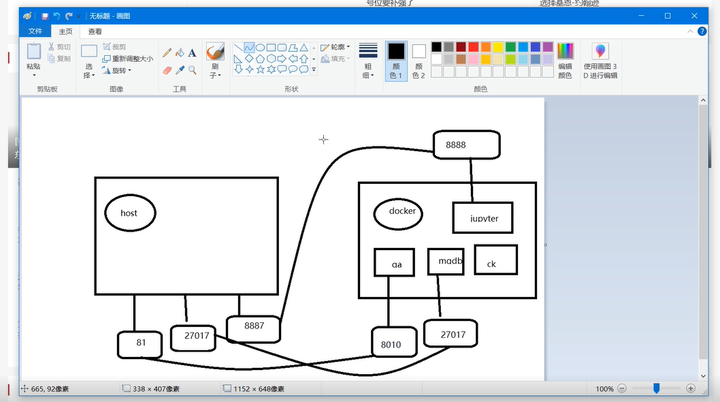Choose the Diamond shape
Viewport: 720px width, 402px height.
click(249, 59)
